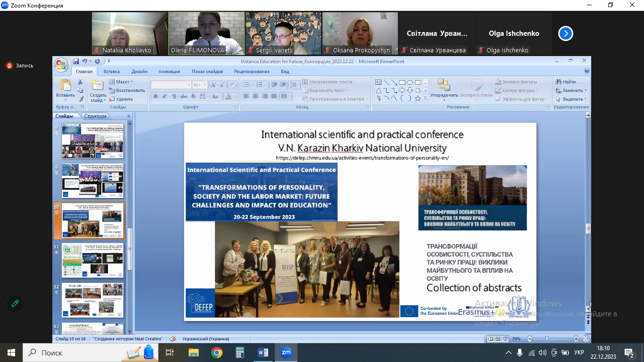This screenshot has height=362, width=644.
Task: Select the star shape in shapes gallery
Action: pos(418,99)
